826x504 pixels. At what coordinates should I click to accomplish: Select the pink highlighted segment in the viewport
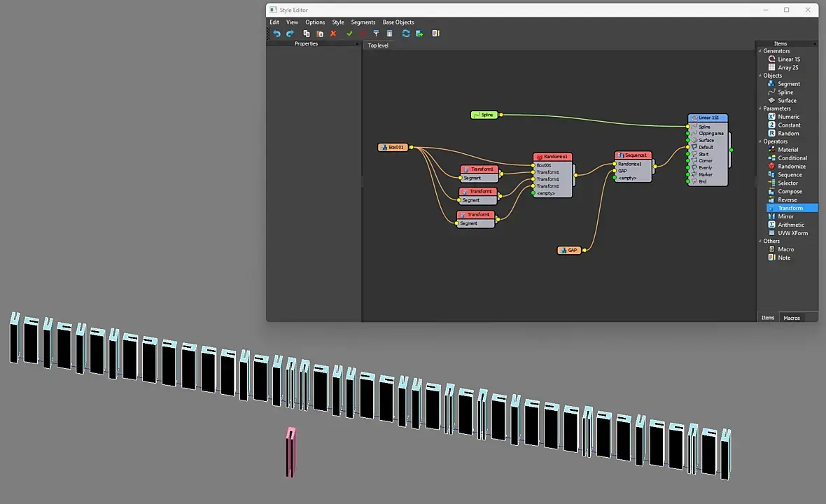[290, 452]
